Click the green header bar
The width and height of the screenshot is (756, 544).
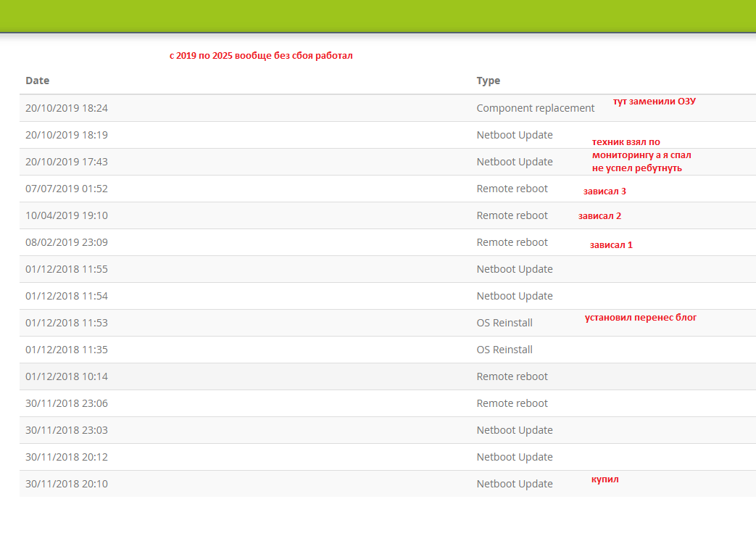coord(378,16)
